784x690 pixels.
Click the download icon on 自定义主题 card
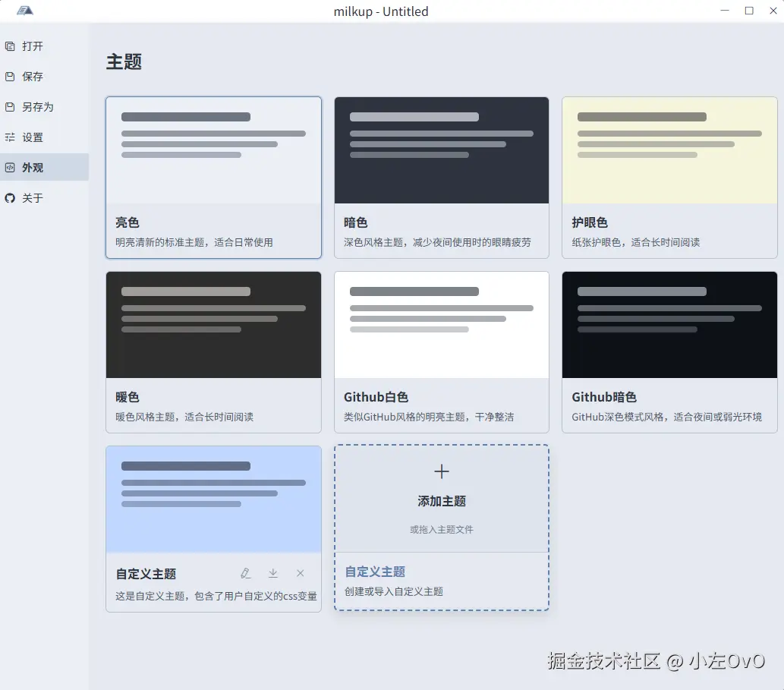pos(273,573)
